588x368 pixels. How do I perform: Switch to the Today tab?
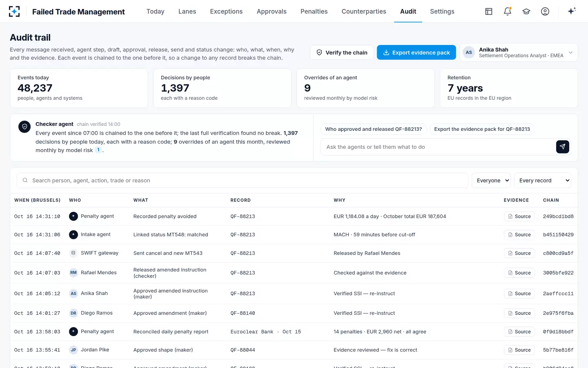click(x=156, y=11)
